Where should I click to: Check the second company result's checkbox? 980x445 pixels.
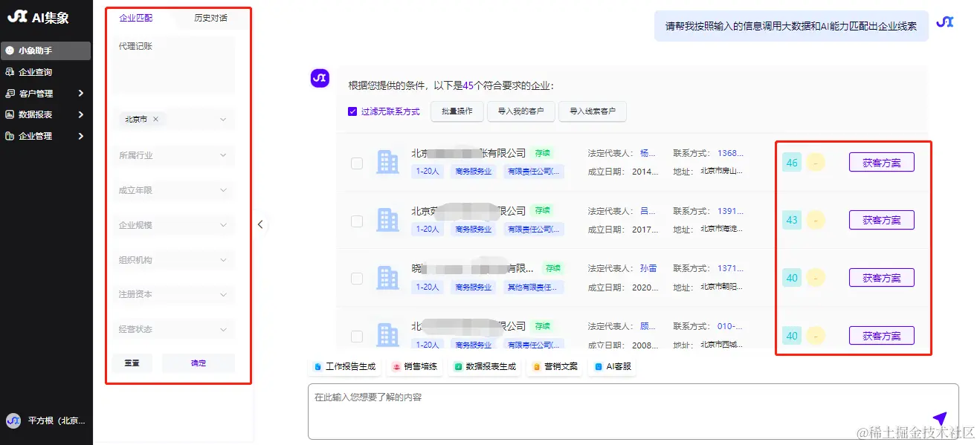(x=356, y=220)
